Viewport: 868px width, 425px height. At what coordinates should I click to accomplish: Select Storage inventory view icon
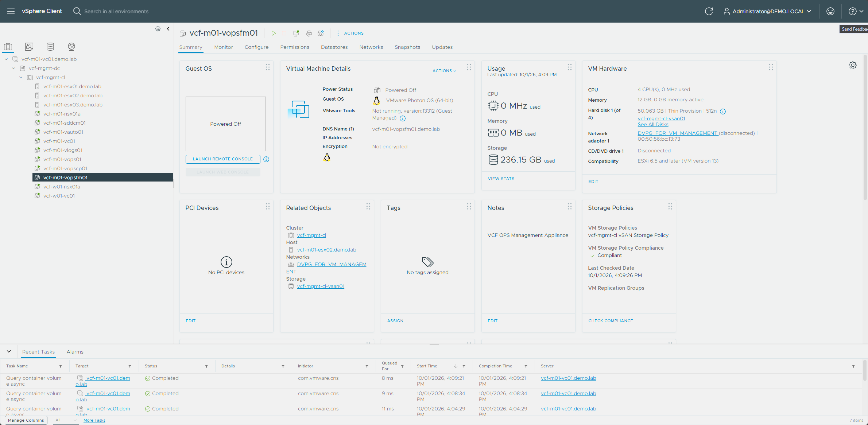[50, 47]
